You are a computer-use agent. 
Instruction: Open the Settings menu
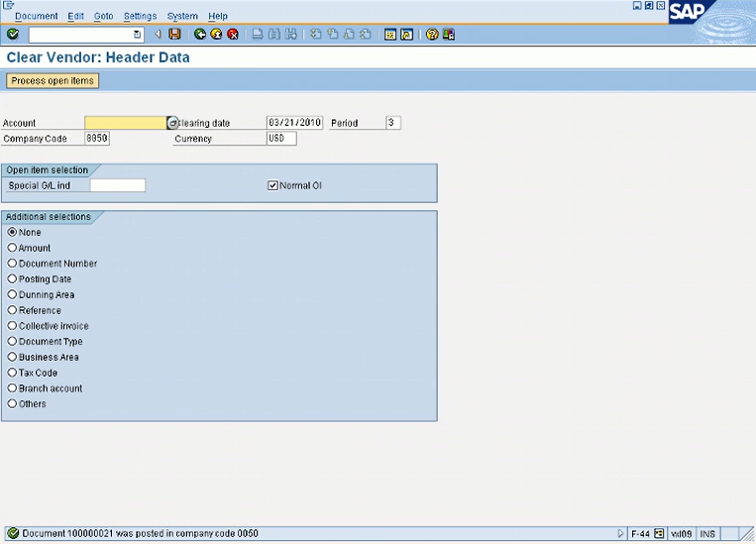click(x=141, y=16)
